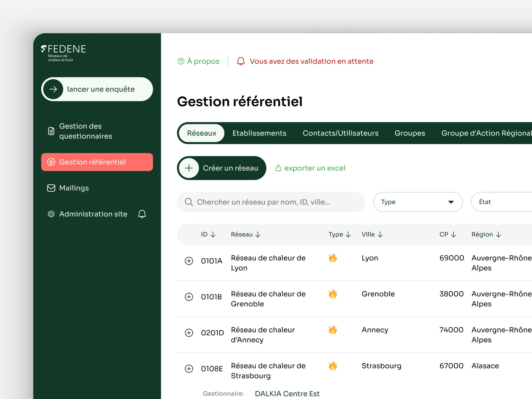Click the plus icon in Créer un réseau

tap(189, 168)
